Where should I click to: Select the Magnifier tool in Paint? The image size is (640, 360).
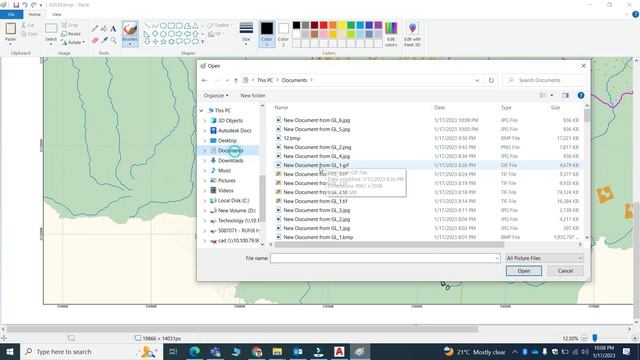(x=113, y=40)
